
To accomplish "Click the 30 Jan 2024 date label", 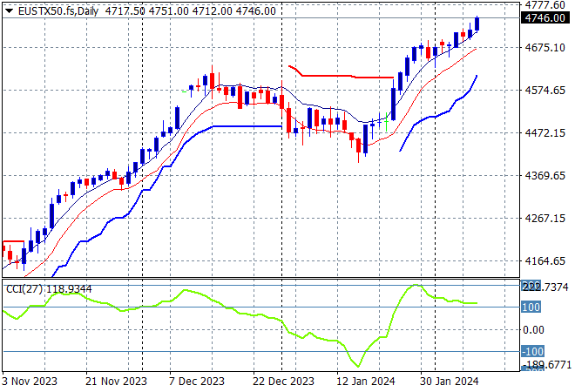I will pos(450,381).
